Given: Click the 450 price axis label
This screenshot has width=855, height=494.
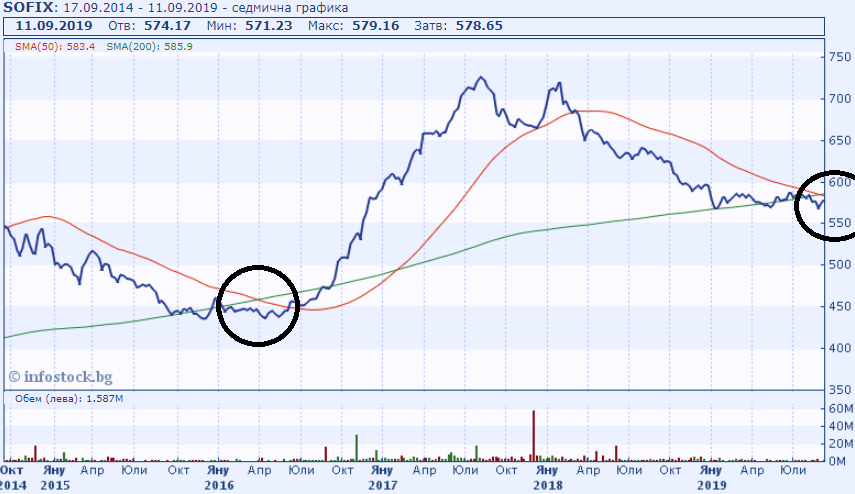Looking at the screenshot, I should (840, 306).
